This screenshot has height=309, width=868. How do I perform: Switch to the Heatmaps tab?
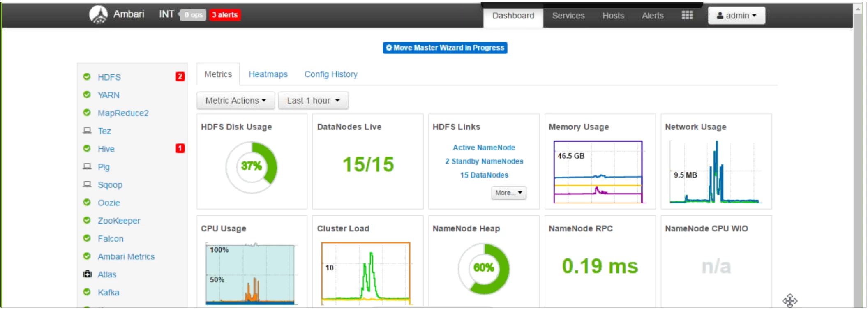[x=268, y=74]
